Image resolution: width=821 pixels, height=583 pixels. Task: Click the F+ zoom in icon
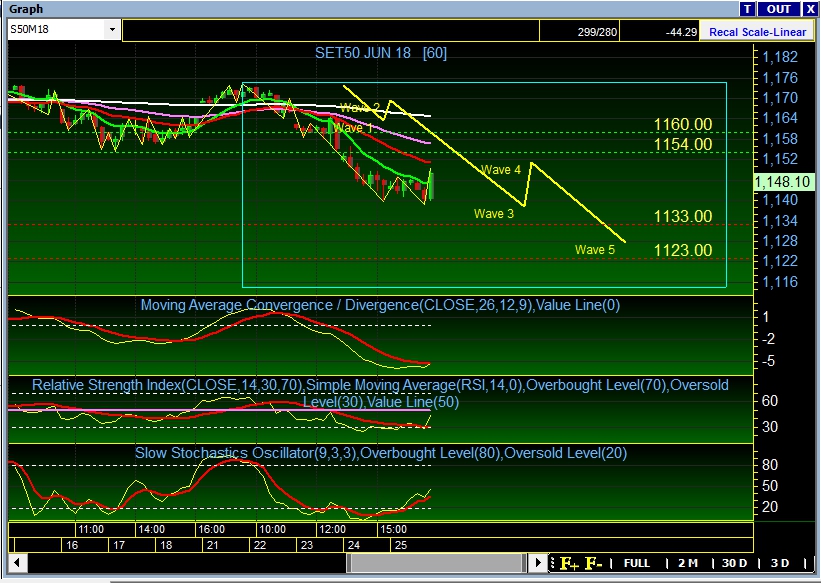(569, 564)
